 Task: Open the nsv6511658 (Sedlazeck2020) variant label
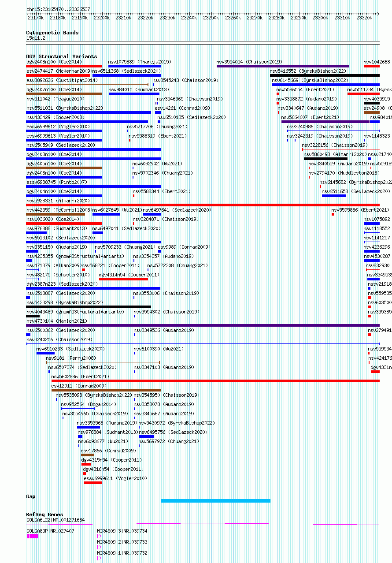(x=356, y=191)
